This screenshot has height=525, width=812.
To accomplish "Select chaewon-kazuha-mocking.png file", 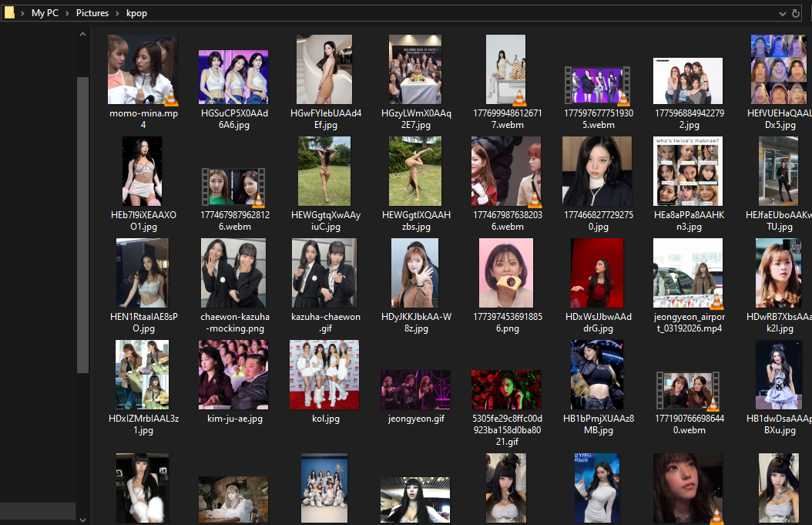I will [x=233, y=273].
